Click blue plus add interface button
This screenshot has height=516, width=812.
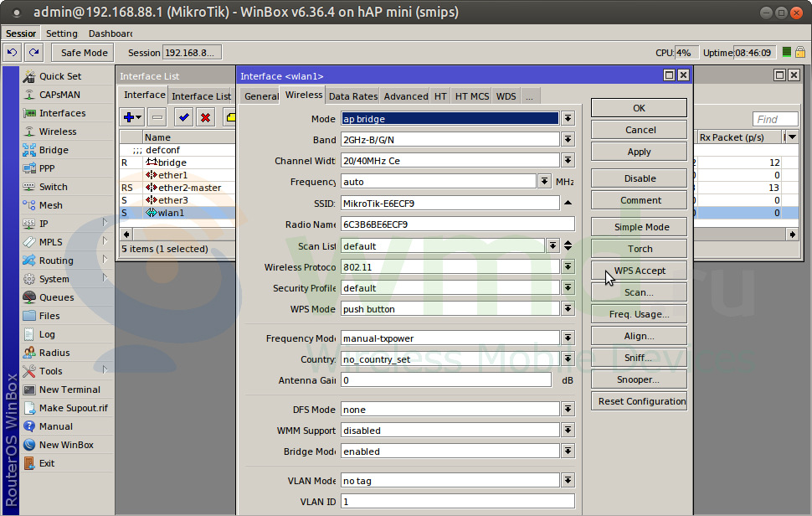pyautogui.click(x=132, y=117)
